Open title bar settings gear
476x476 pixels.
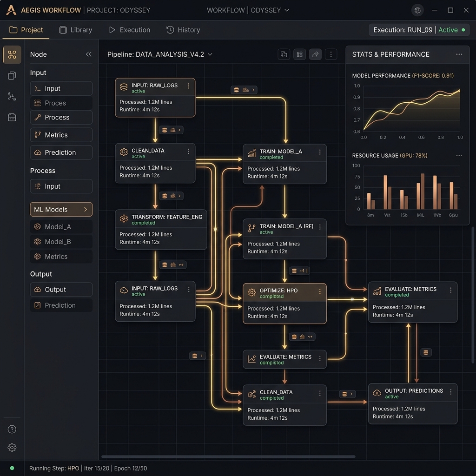coord(417,10)
